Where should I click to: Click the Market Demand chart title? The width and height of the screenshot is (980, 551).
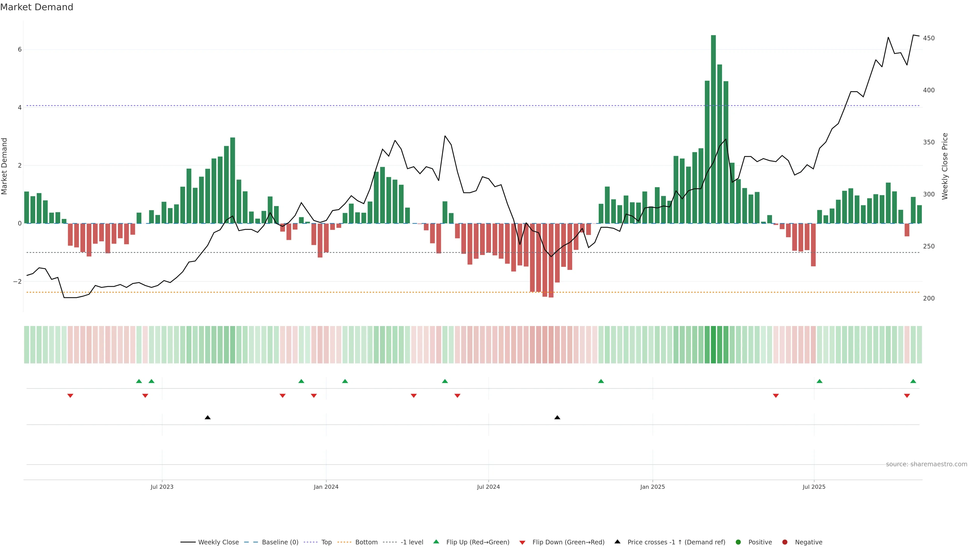point(36,7)
